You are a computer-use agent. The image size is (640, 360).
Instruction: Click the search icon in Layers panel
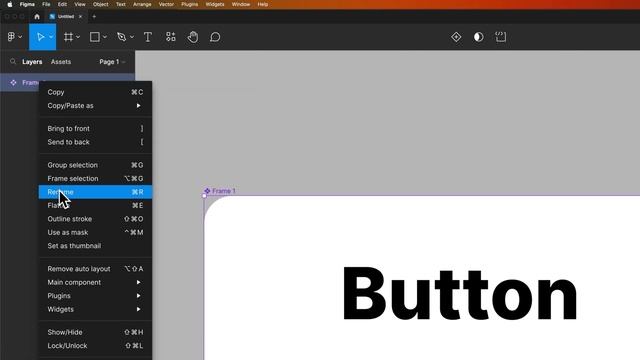(x=13, y=62)
